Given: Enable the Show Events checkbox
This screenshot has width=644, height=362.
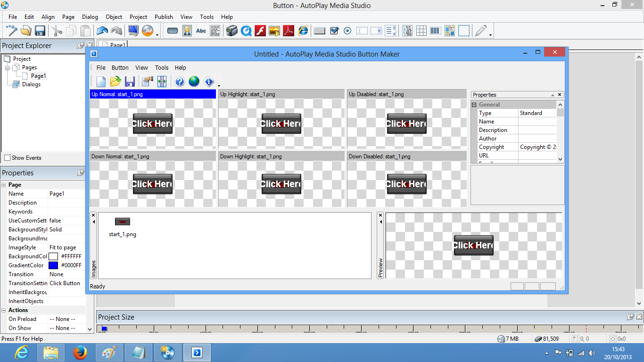Looking at the screenshot, I should click(8, 158).
